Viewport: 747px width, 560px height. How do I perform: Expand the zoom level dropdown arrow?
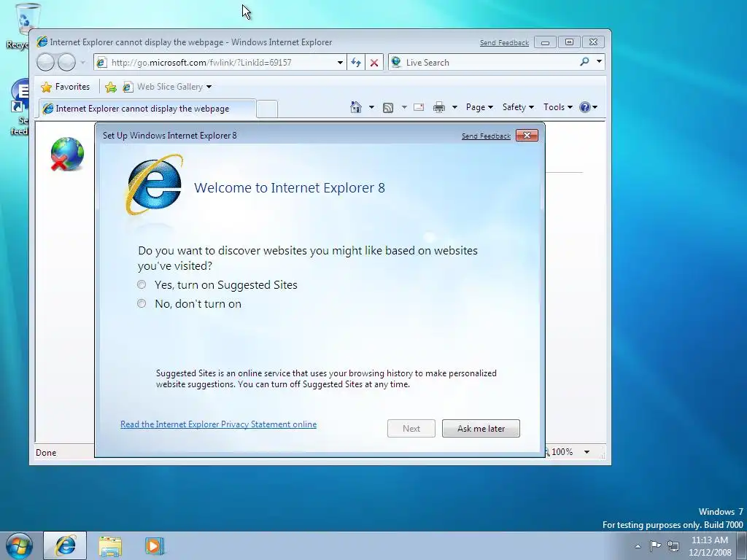coord(587,452)
